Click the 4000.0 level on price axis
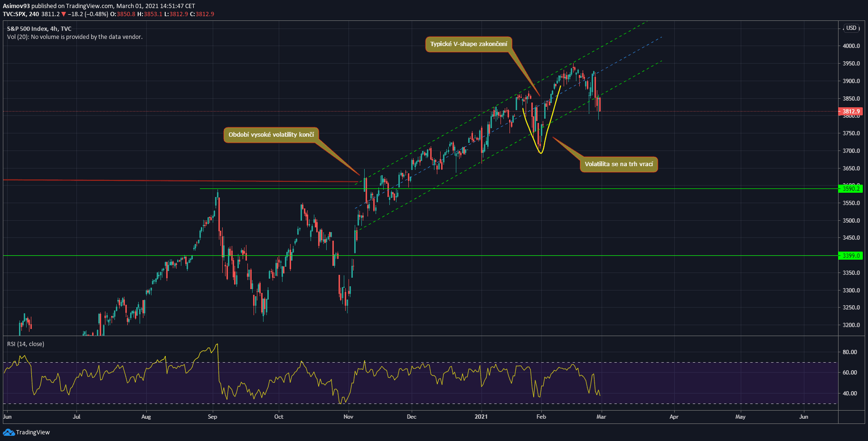Viewport: 868px width, 441px height. pyautogui.click(x=851, y=46)
